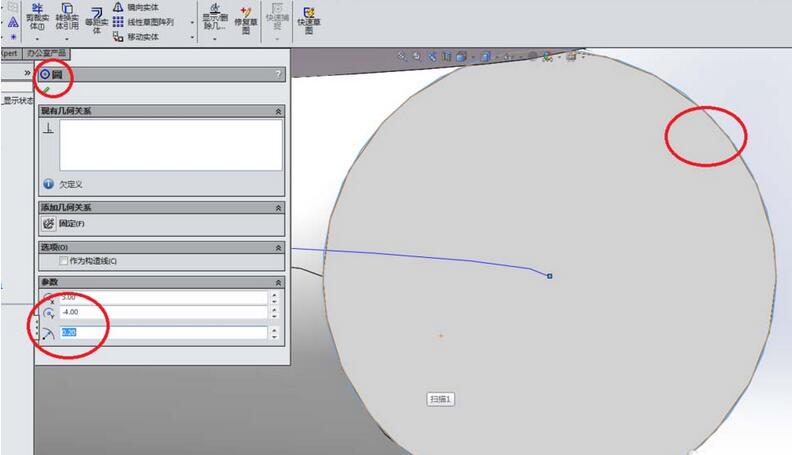
Task: Click the stepper on the radius field
Action: tap(274, 332)
